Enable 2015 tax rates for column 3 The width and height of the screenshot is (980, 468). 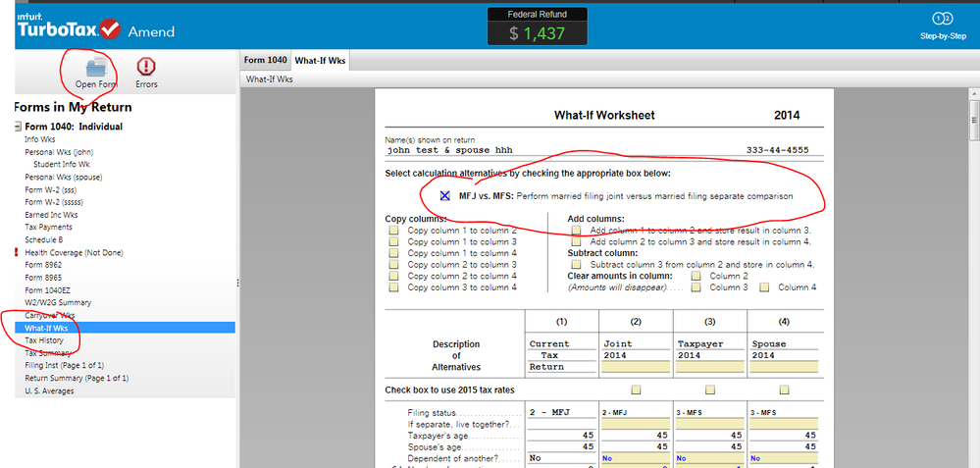click(x=710, y=390)
